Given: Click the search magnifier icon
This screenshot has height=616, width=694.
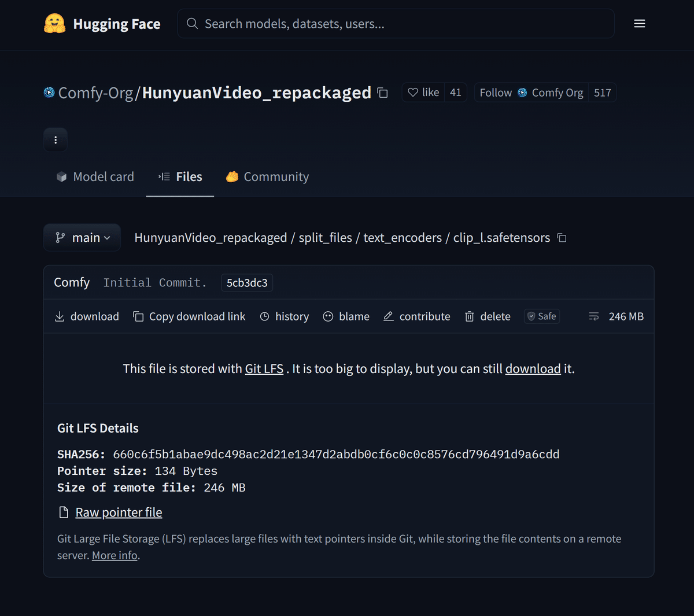Looking at the screenshot, I should 192,24.
